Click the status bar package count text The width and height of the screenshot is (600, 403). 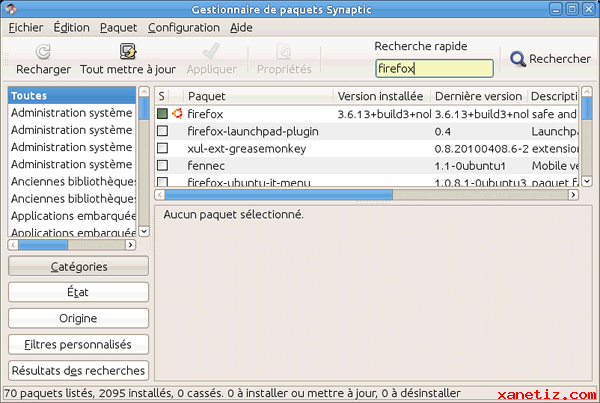[x=232, y=393]
